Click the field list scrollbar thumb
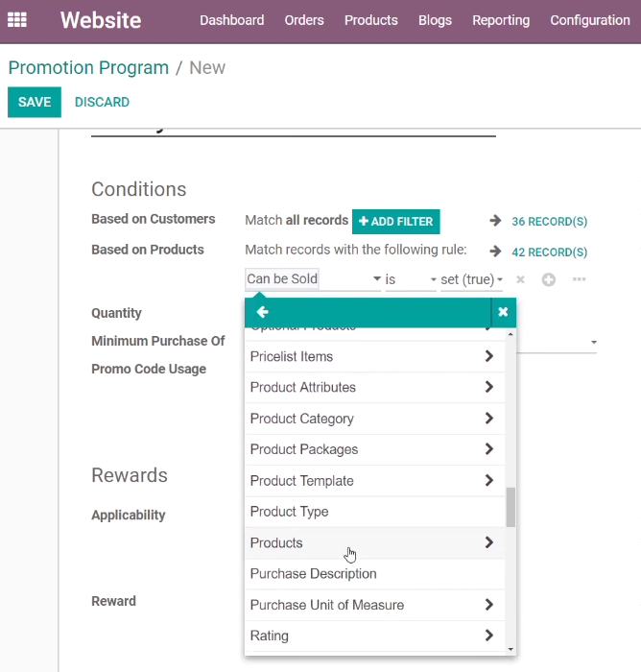Screen dimensions: 641x672 (510, 507)
